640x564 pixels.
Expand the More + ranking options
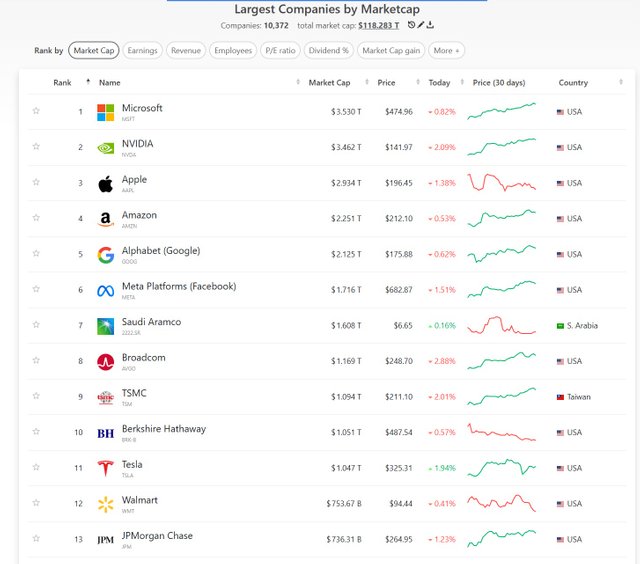tap(446, 51)
